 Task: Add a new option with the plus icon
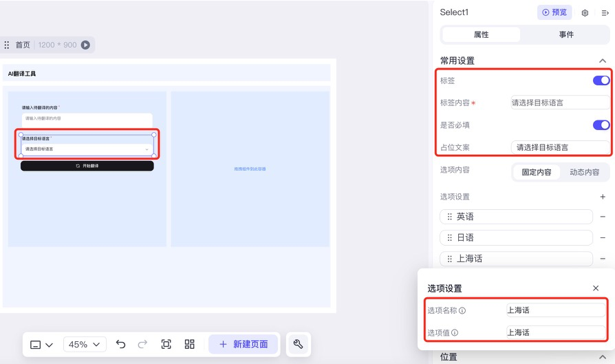603,197
